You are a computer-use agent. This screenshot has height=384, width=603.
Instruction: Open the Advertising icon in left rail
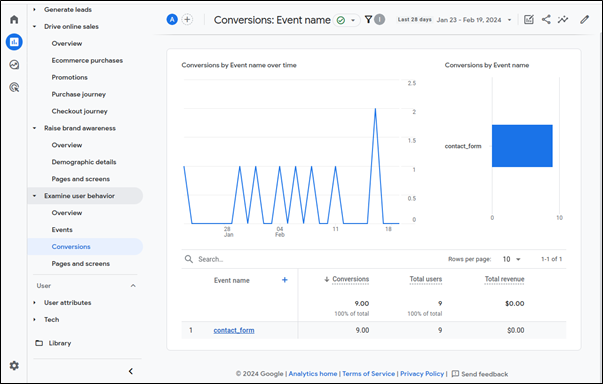point(14,87)
